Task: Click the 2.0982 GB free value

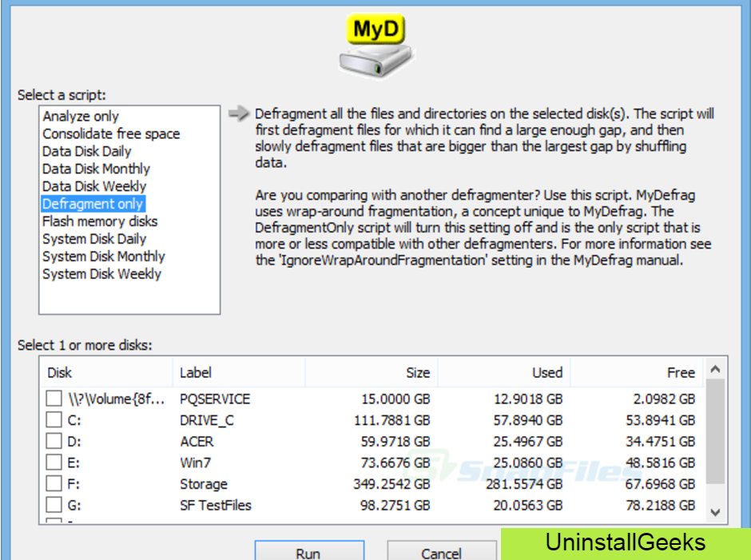Action: [664, 399]
